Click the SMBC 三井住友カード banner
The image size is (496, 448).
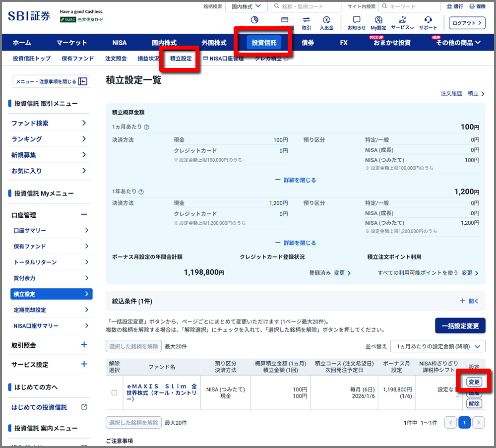82,19
